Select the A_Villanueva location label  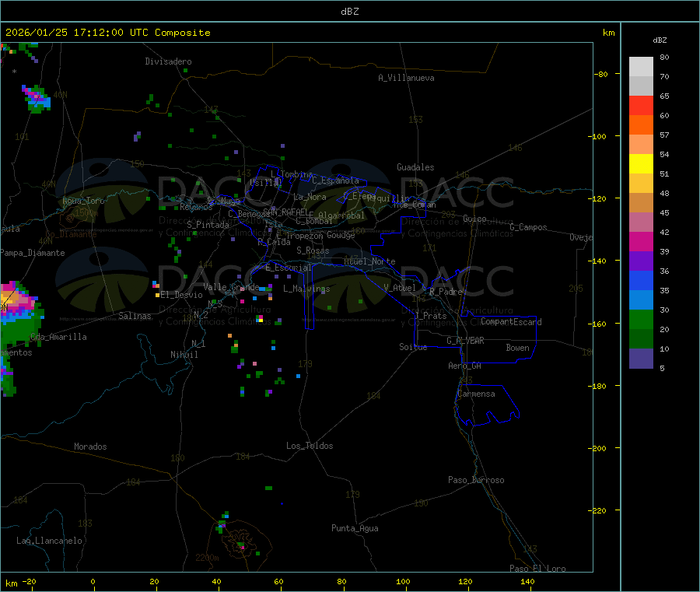click(x=406, y=78)
